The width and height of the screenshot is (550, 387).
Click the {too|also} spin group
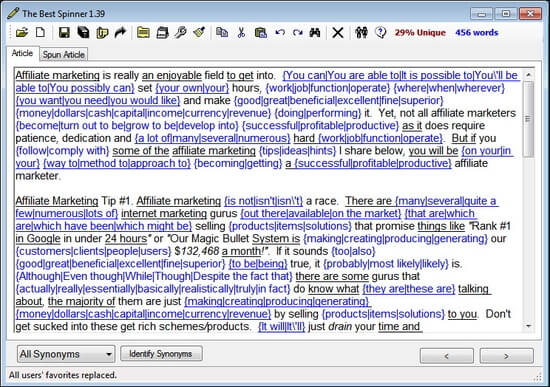[353, 251]
